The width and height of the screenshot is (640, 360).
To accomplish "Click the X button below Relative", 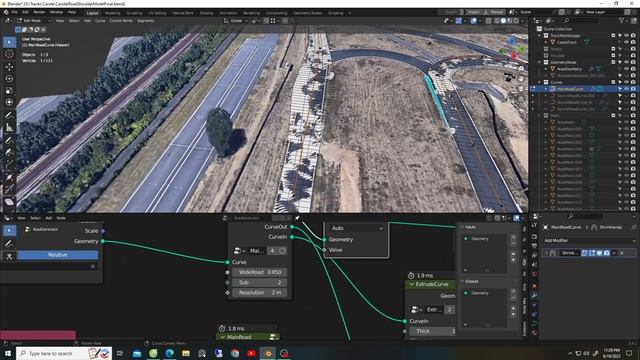I will coord(93,267).
